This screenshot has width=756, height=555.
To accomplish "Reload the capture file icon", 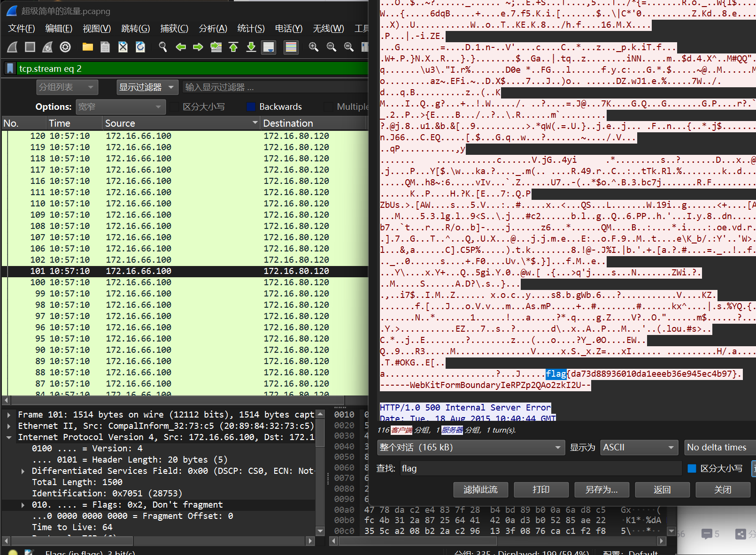I will click(140, 47).
